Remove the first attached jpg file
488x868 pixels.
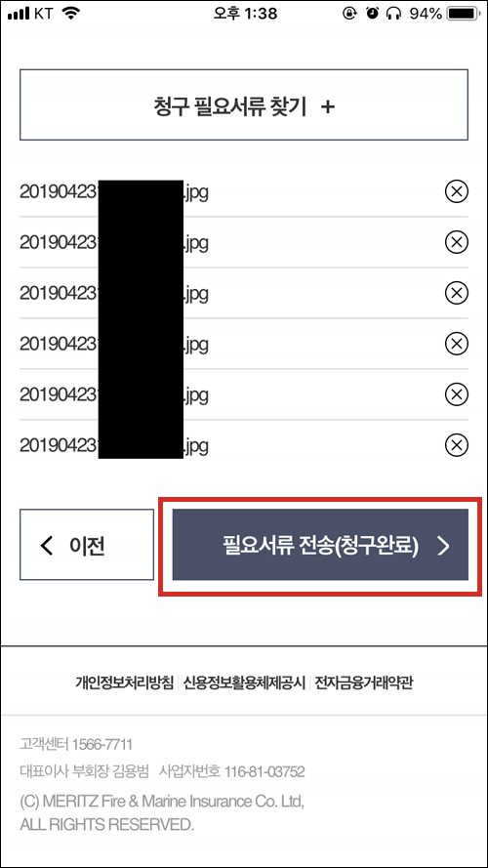point(457,191)
